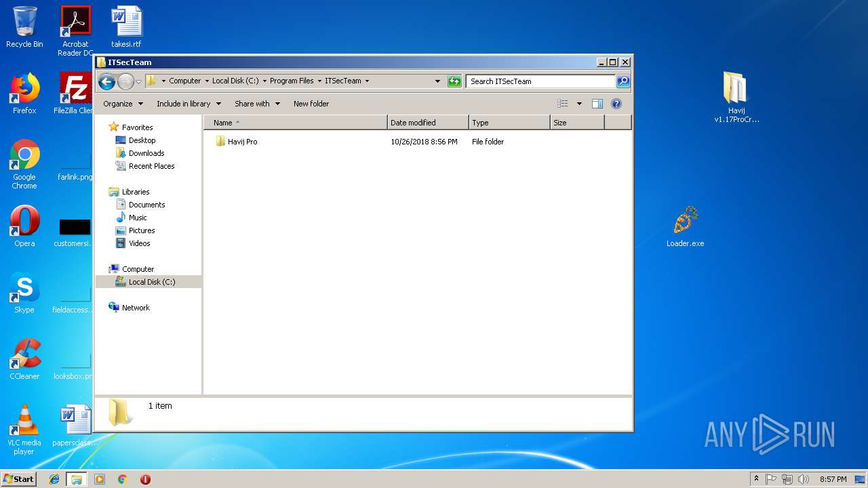Screen dimensions: 868x488
Task: Sort by Date modified column
Action: point(428,123)
